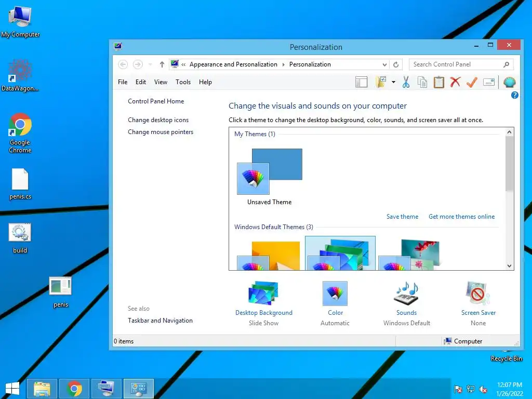Open the Edit menu

pos(140,82)
